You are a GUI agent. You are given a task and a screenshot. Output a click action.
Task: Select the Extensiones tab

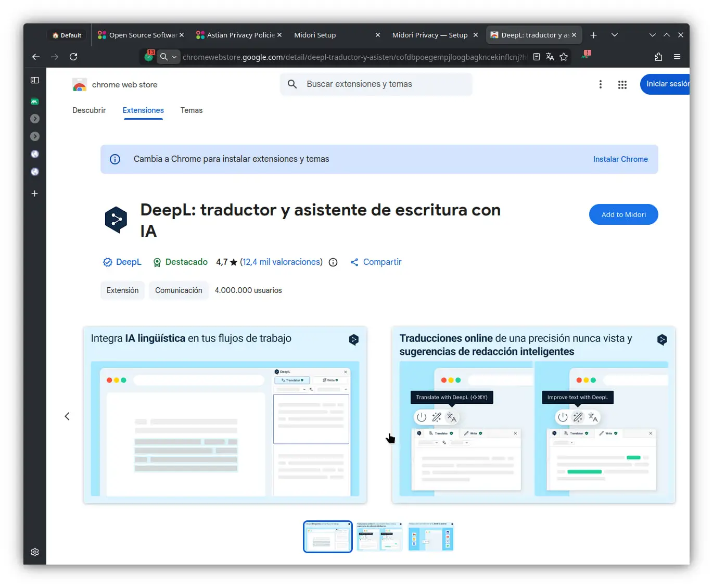pos(143,110)
